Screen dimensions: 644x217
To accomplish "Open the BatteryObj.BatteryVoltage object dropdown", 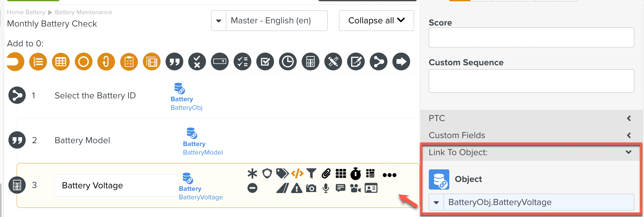I will click(x=436, y=202).
